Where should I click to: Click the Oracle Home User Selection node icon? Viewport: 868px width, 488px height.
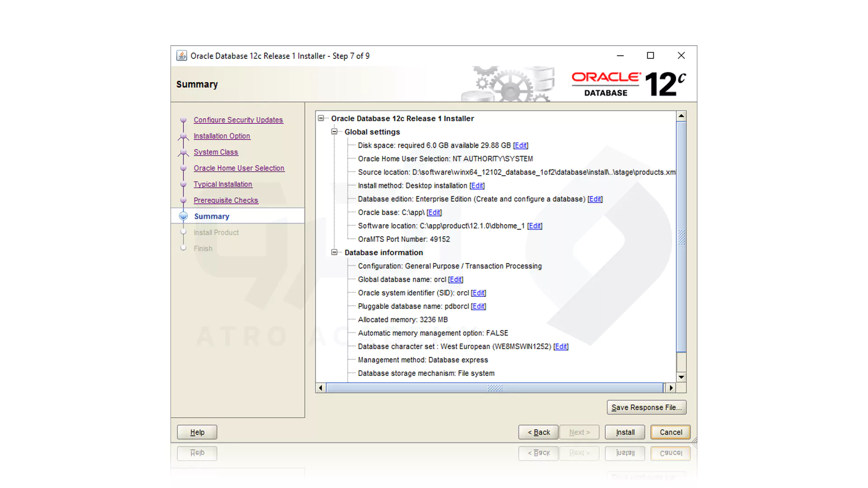[x=183, y=168]
